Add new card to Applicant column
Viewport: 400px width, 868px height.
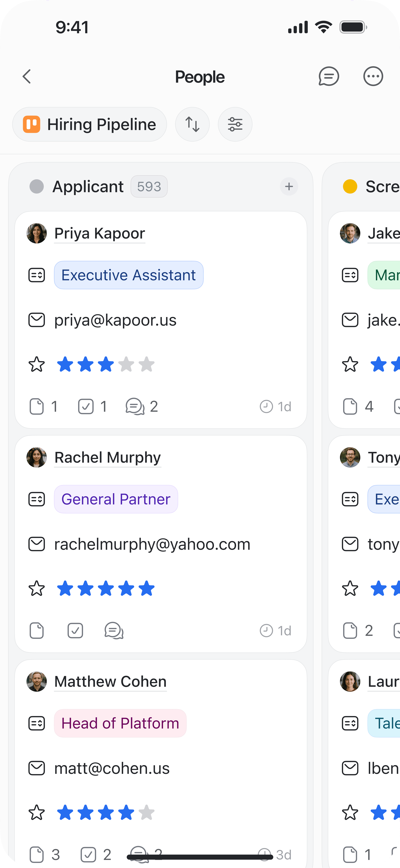(289, 186)
